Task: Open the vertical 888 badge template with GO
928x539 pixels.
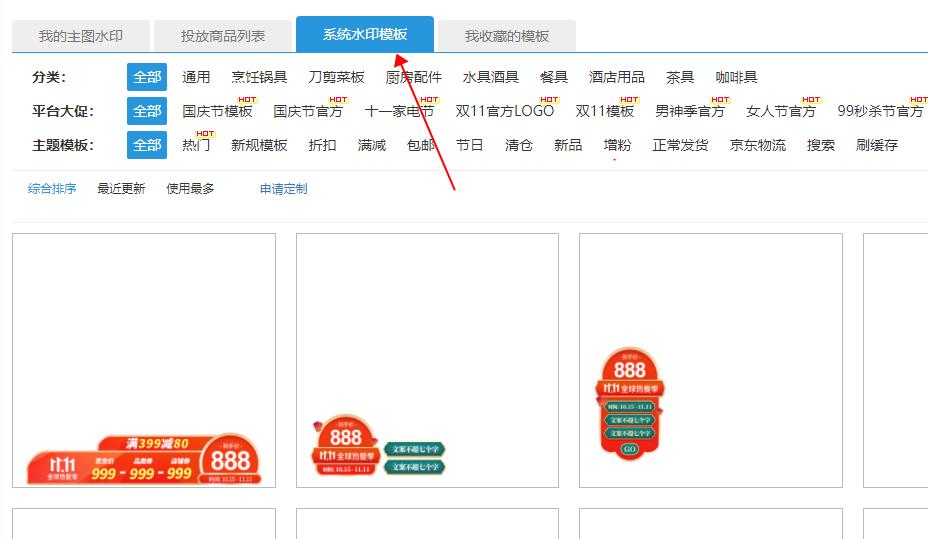Action: tap(711, 360)
